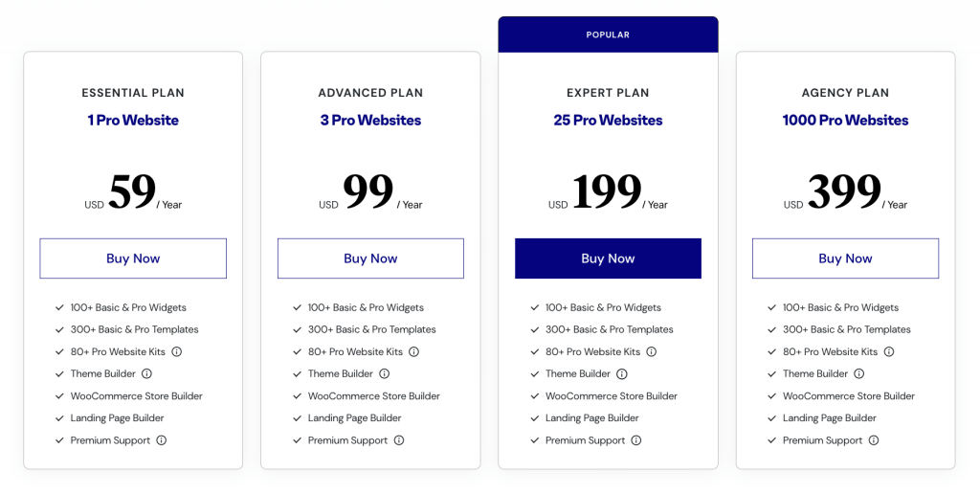This screenshot has width=980, height=494.
Task: Click Agency plan Premium Support info icon
Action: tap(873, 440)
